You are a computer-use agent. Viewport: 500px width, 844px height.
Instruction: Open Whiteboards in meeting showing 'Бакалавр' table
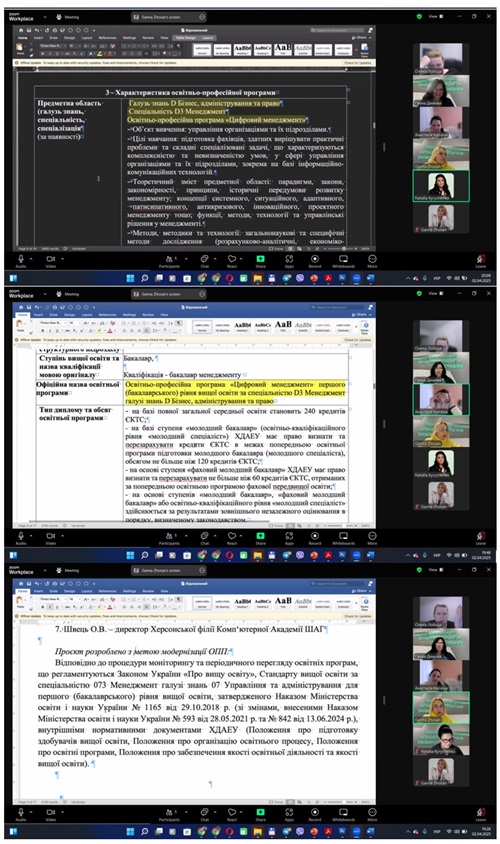click(x=343, y=538)
